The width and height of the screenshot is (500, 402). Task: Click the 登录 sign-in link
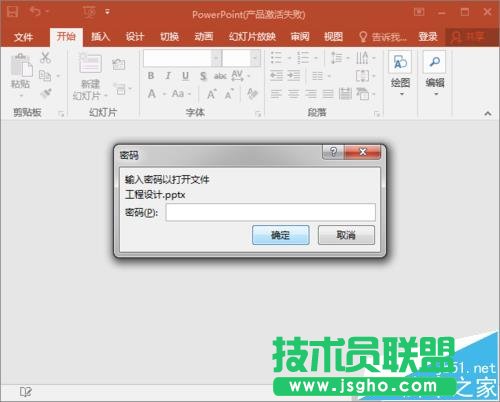pyautogui.click(x=428, y=36)
